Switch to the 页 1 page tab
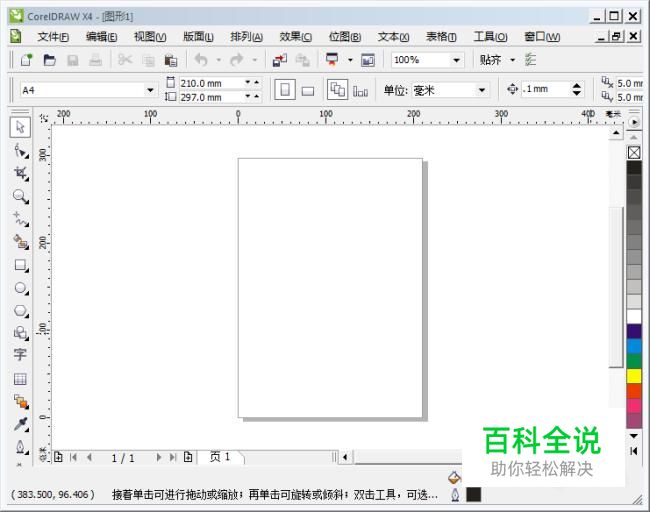Viewport: 650px width, 512px height. [220, 457]
